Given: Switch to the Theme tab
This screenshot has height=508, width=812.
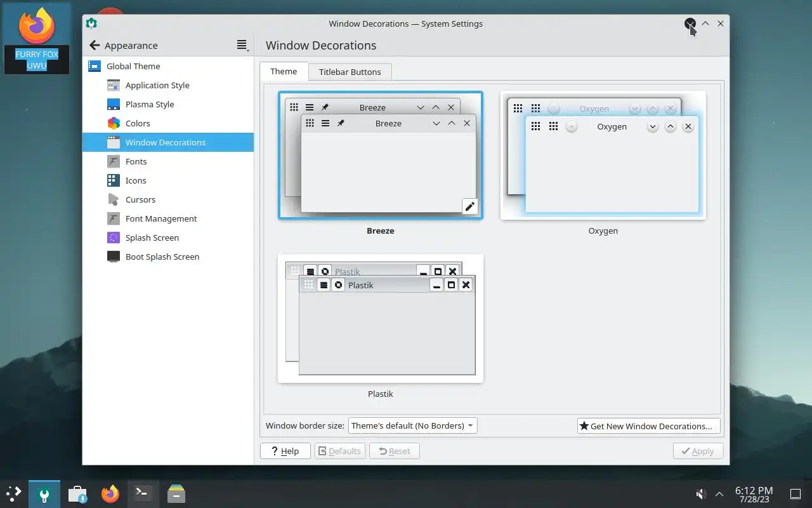Looking at the screenshot, I should pos(284,71).
